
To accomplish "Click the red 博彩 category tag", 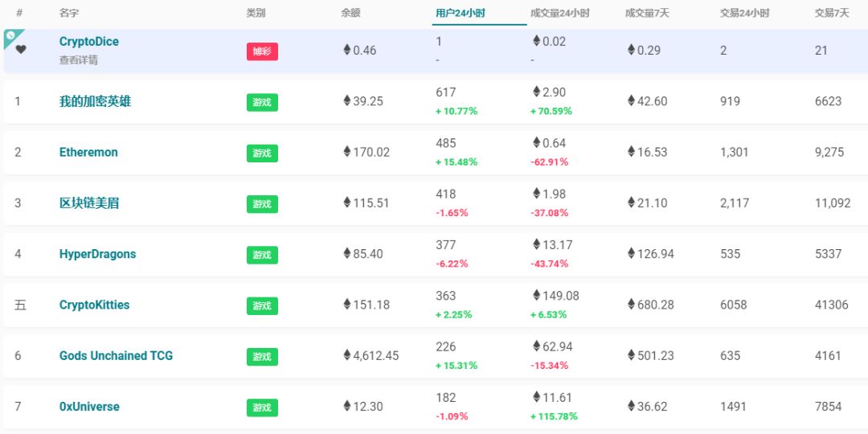I will [x=262, y=51].
